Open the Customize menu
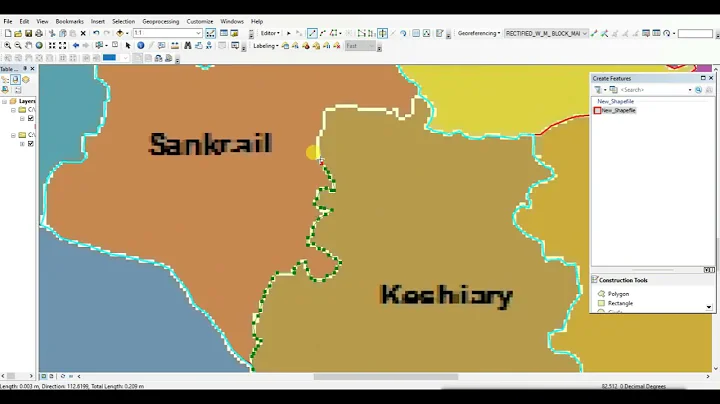The width and height of the screenshot is (720, 404). 200,22
